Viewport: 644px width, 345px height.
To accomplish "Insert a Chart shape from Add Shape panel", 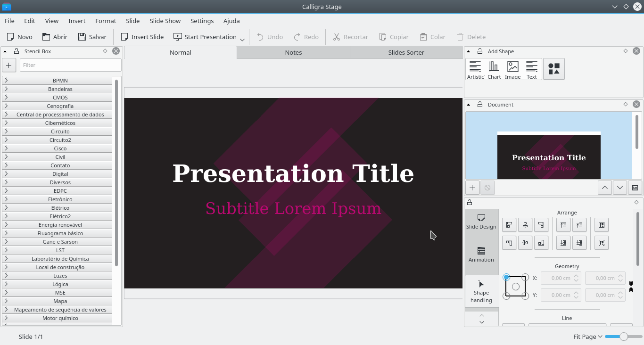I will click(494, 69).
